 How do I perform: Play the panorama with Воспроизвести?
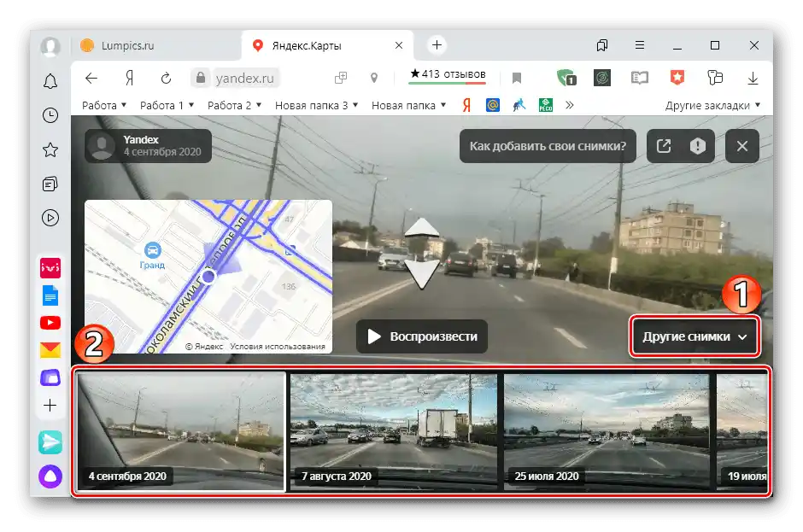[422, 336]
